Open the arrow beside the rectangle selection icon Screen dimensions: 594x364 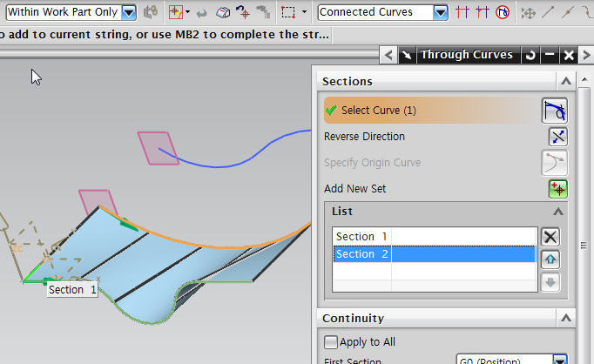pos(304,12)
